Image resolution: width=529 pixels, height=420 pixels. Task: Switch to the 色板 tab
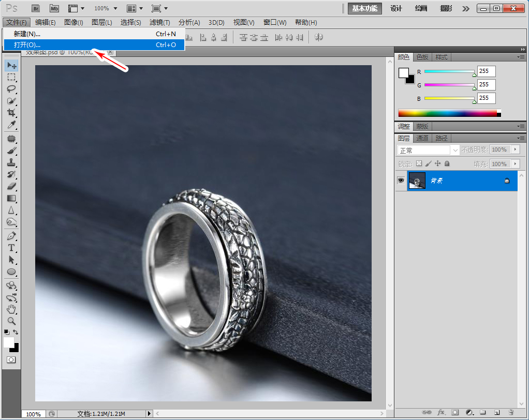click(422, 57)
